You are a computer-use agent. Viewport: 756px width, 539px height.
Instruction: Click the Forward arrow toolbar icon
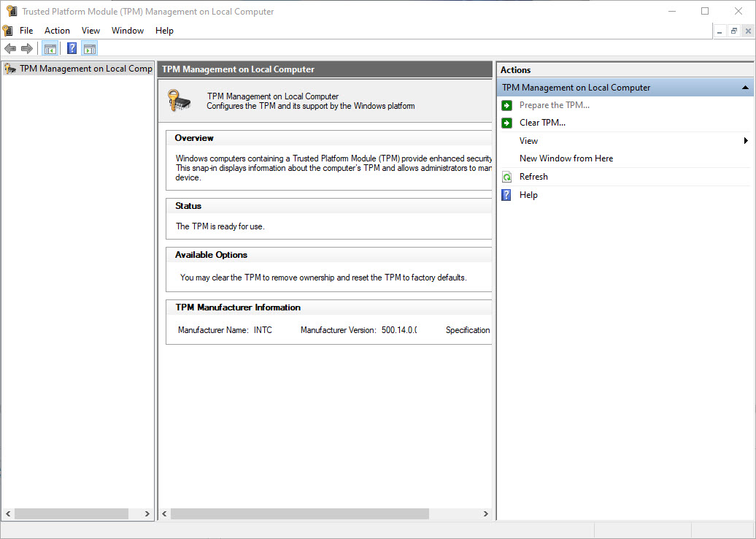point(27,48)
